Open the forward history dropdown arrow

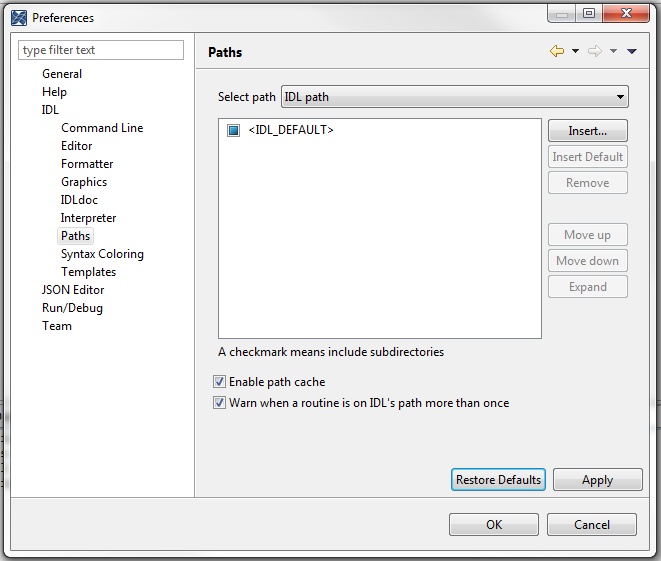(x=613, y=51)
